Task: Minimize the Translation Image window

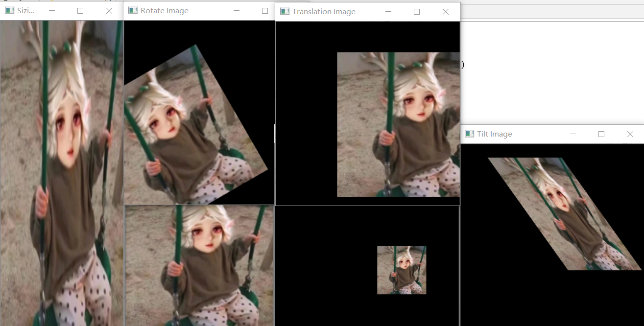Action: 388,12
